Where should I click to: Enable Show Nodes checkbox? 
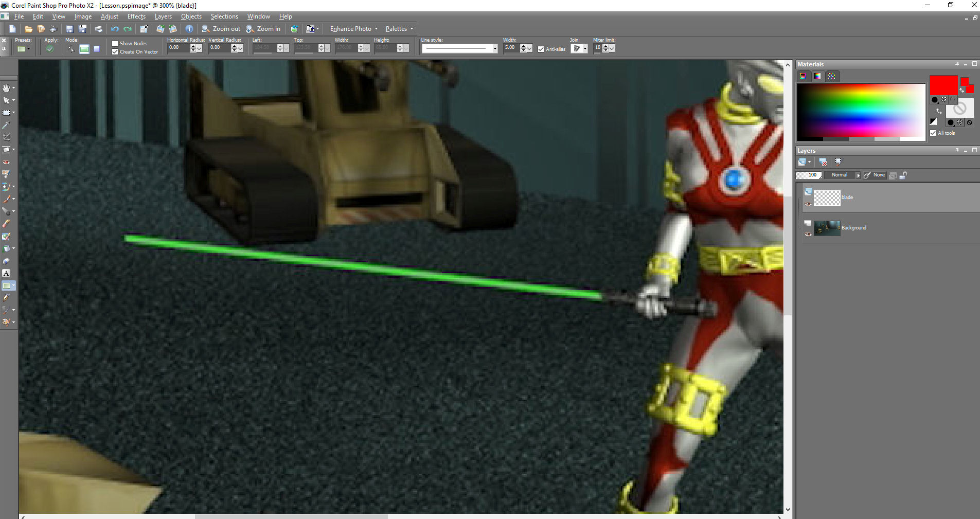click(x=115, y=44)
